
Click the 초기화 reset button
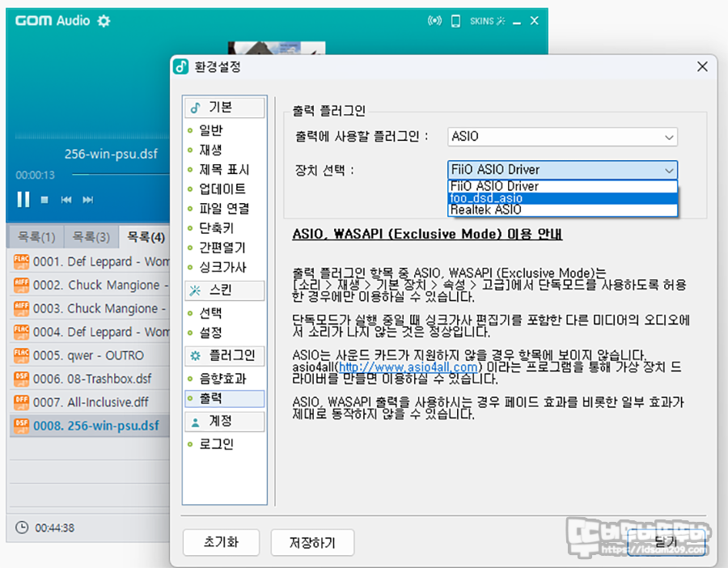[x=221, y=542]
